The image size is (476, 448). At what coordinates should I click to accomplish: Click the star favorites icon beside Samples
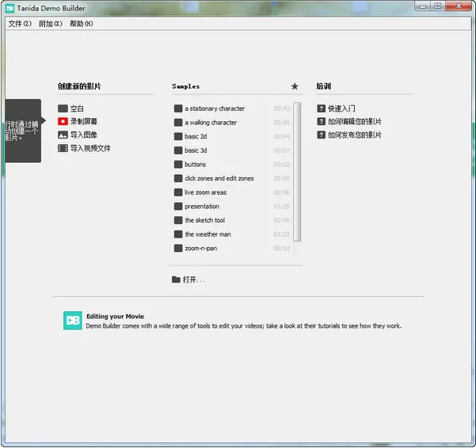(295, 86)
